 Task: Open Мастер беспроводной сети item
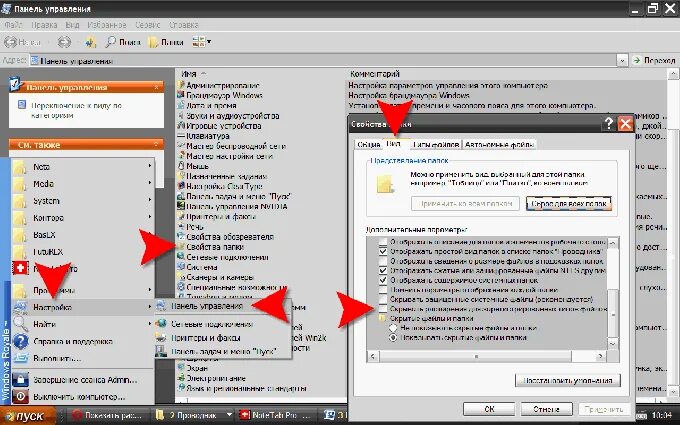pyautogui.click(x=235, y=146)
